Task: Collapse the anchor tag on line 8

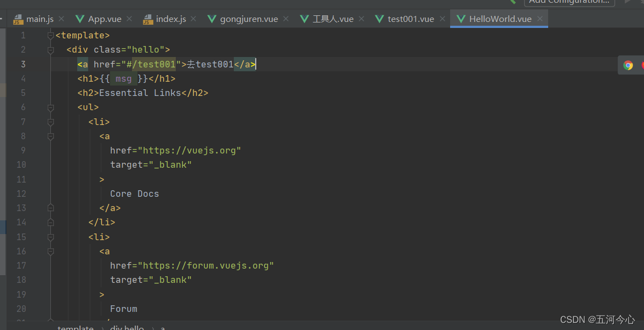Action: (50, 136)
